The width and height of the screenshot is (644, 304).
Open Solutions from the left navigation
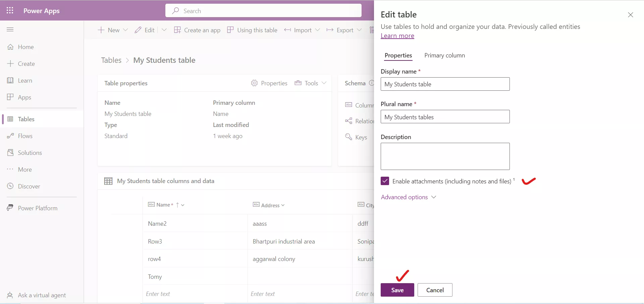coord(29,153)
